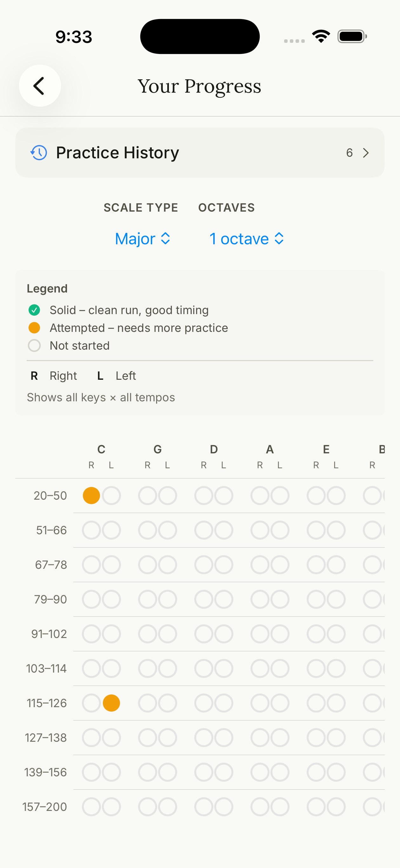The width and height of the screenshot is (400, 868).
Task: Tap the orange Attempted legend dot
Action: (34, 327)
